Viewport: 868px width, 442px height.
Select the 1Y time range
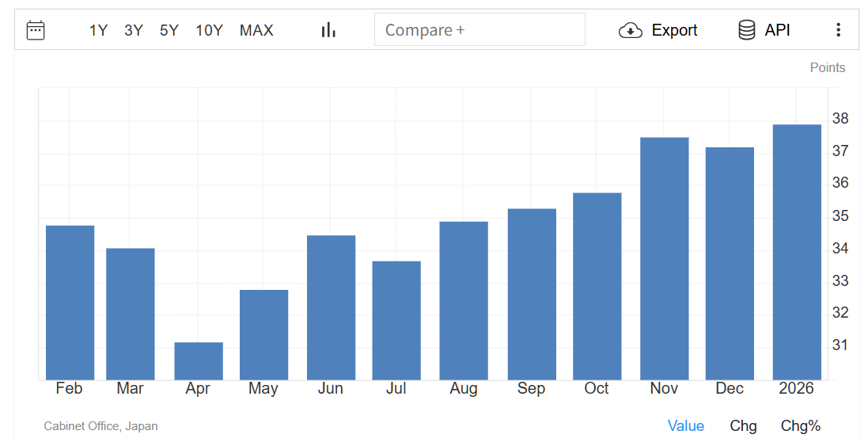pyautogui.click(x=98, y=30)
